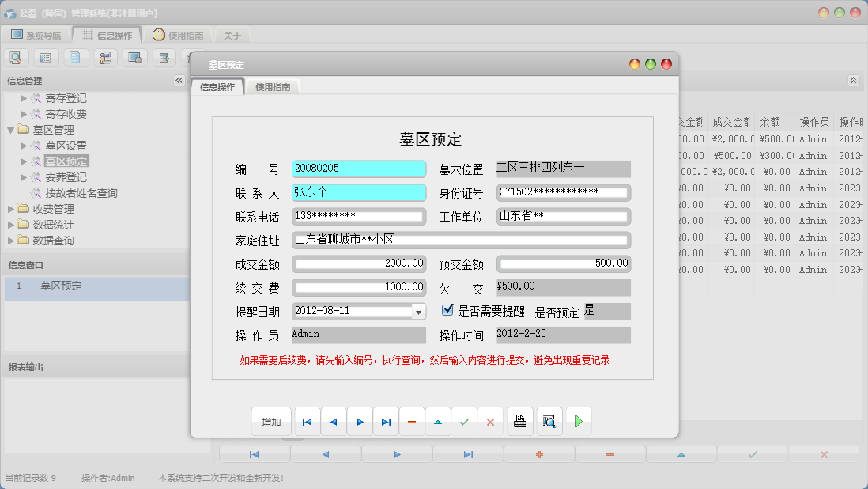Collapse the 墓区管理 tree branch
Screen dimensions: 868x489
point(9,129)
